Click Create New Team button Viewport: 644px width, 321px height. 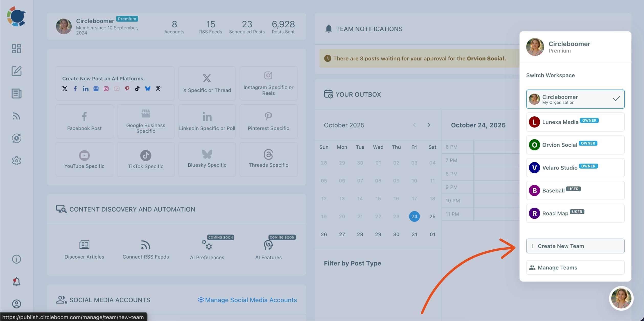[575, 246]
